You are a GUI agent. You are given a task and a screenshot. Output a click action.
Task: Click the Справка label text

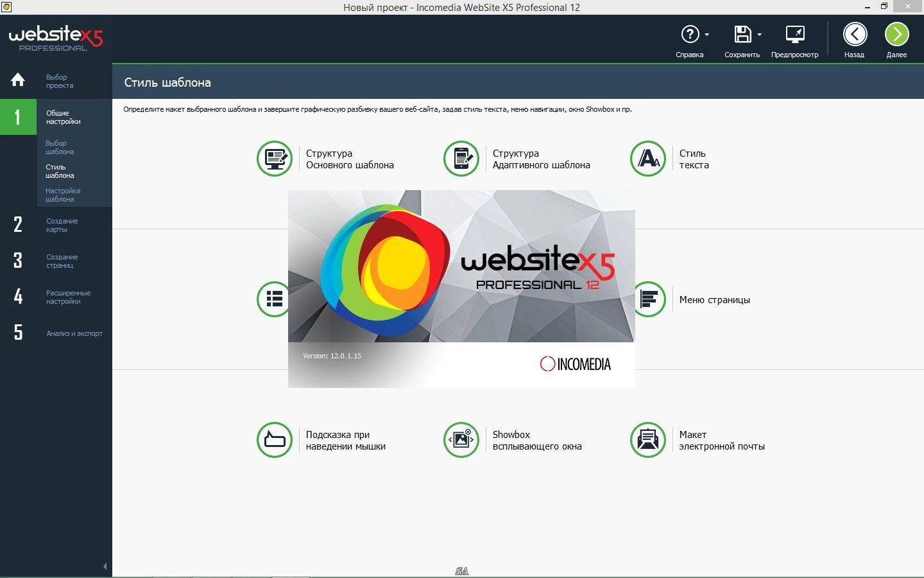pyautogui.click(x=690, y=55)
